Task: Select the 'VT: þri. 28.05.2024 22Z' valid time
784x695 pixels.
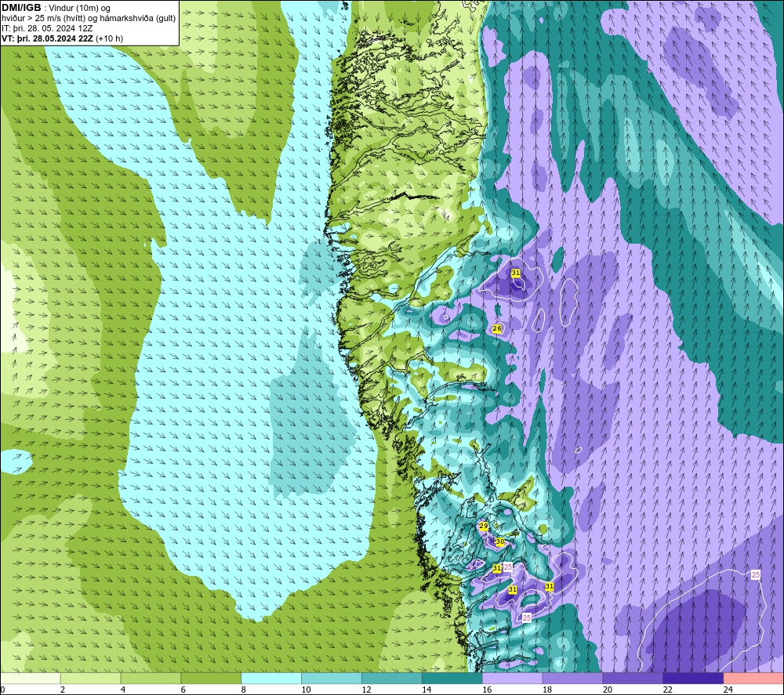Action: click(47, 38)
